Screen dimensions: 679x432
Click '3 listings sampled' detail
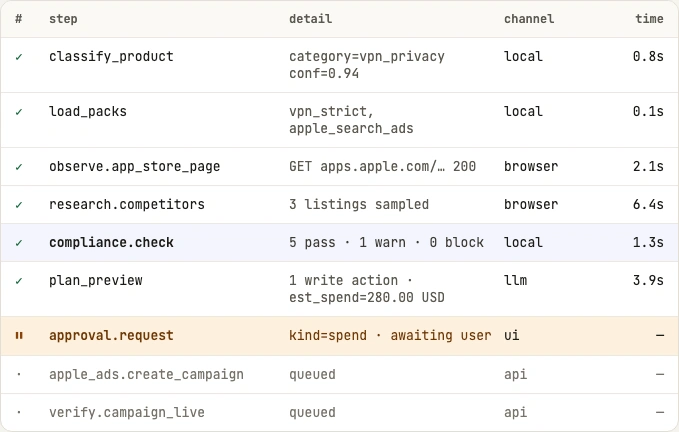pos(359,204)
